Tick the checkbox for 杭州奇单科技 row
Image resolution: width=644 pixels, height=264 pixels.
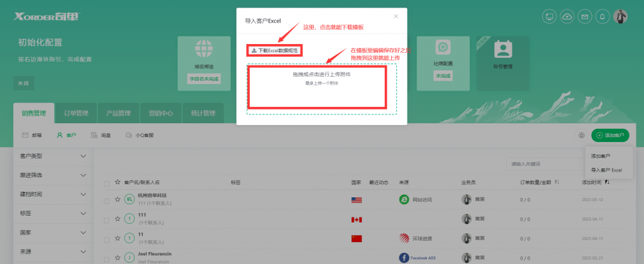[x=106, y=201]
